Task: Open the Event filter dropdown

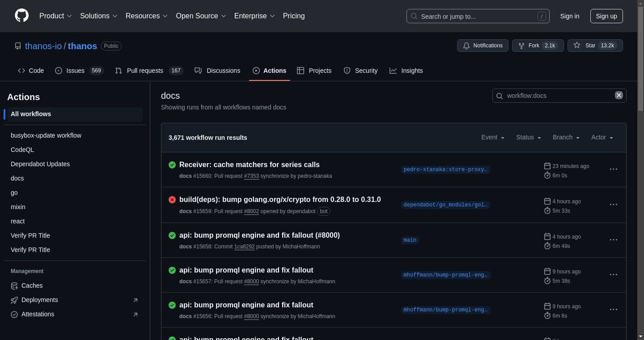Action: pos(493,138)
